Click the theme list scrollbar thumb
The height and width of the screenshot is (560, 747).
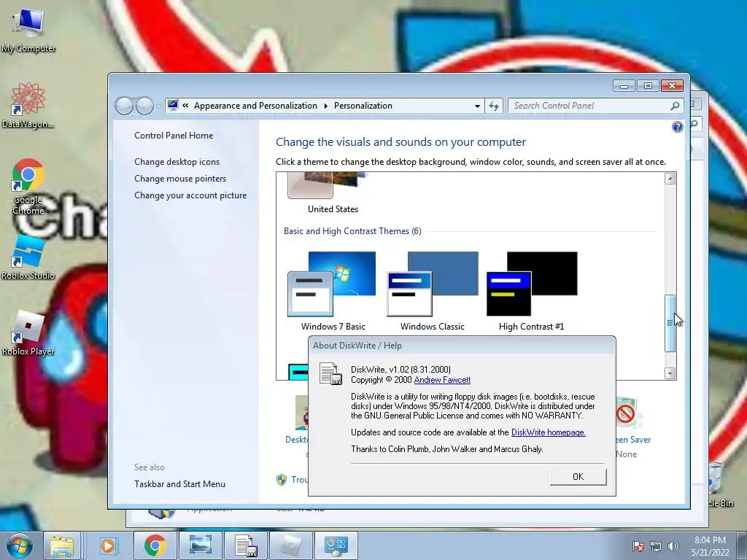click(x=670, y=323)
